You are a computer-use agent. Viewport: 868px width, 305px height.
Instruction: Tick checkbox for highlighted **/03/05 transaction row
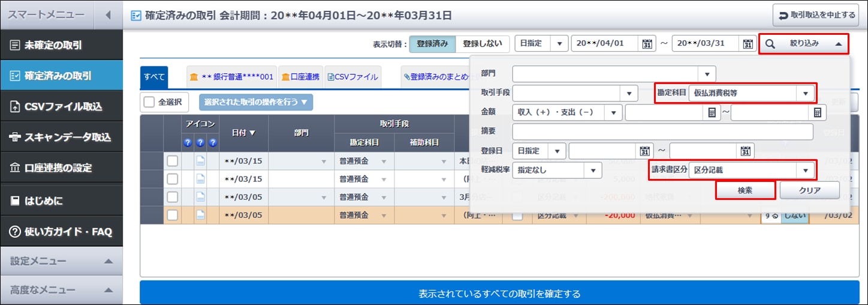tap(173, 215)
